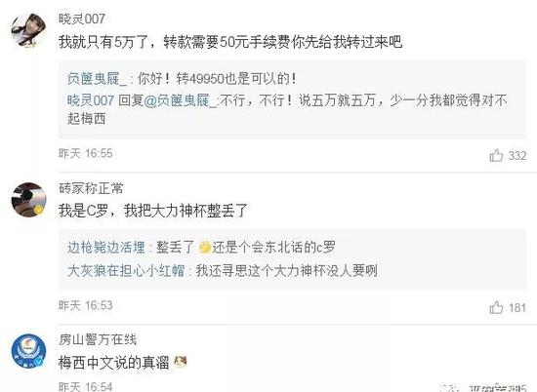Click the username 房山警方在线

(x=98, y=339)
